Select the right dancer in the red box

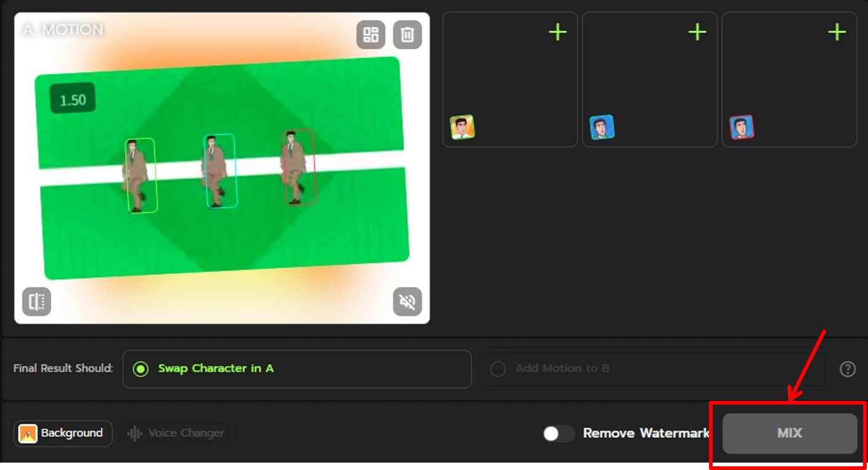pos(298,167)
